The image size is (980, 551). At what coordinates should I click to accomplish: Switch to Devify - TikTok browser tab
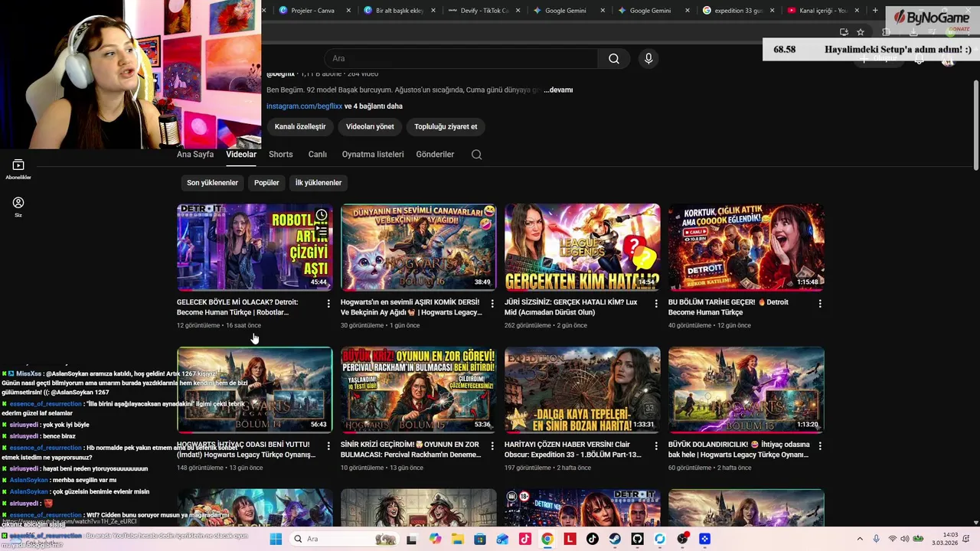485,11
